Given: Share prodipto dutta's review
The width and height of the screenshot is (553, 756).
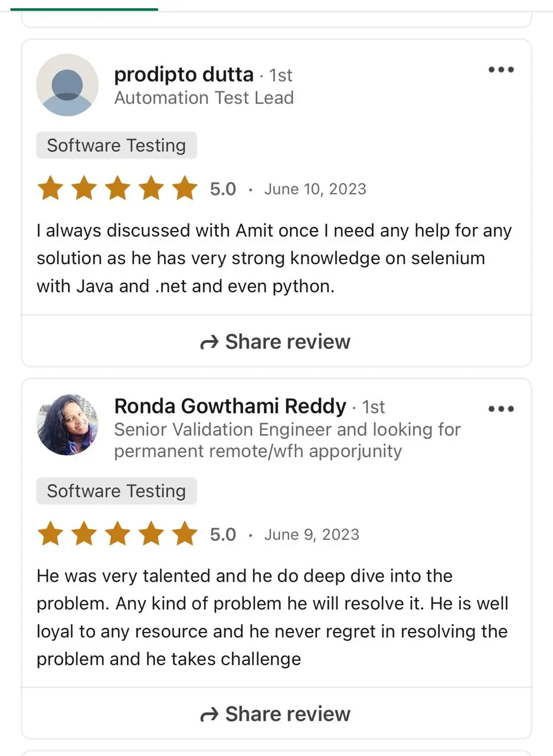Looking at the screenshot, I should [x=276, y=341].
